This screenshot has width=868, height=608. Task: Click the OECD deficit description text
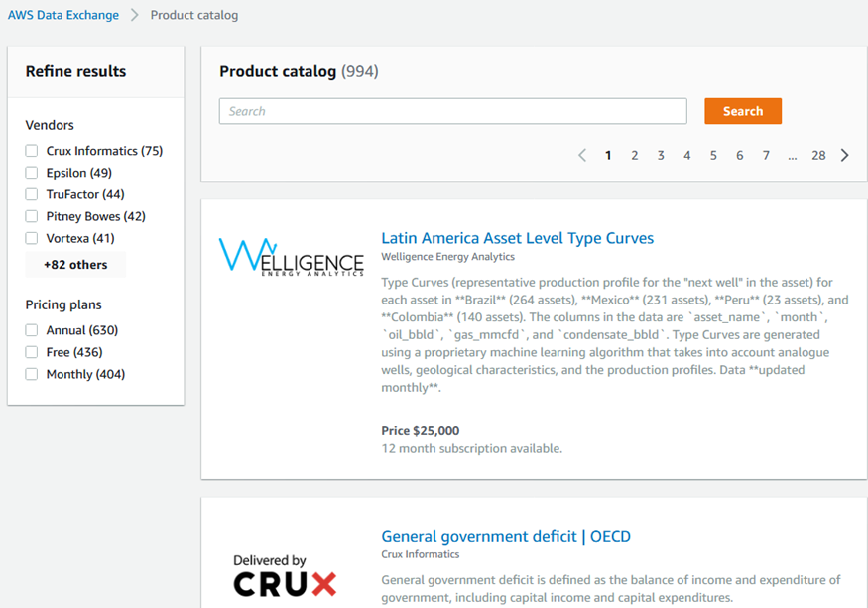click(x=611, y=588)
